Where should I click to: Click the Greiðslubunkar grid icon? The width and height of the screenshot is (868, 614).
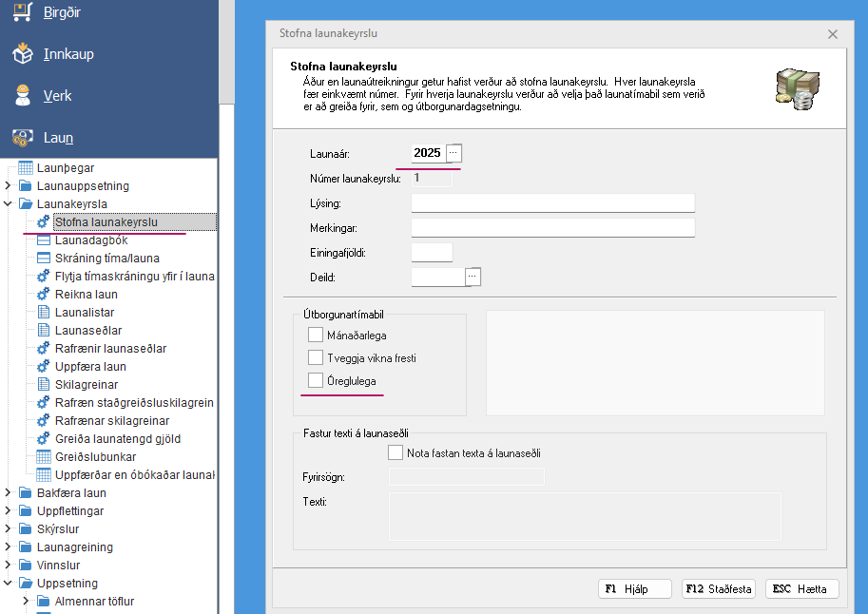[44, 457]
